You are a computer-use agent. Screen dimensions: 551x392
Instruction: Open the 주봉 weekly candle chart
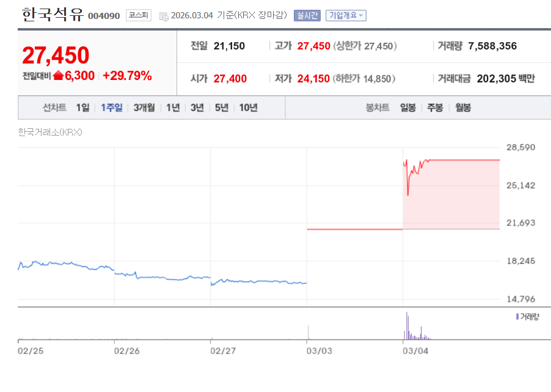(x=435, y=107)
